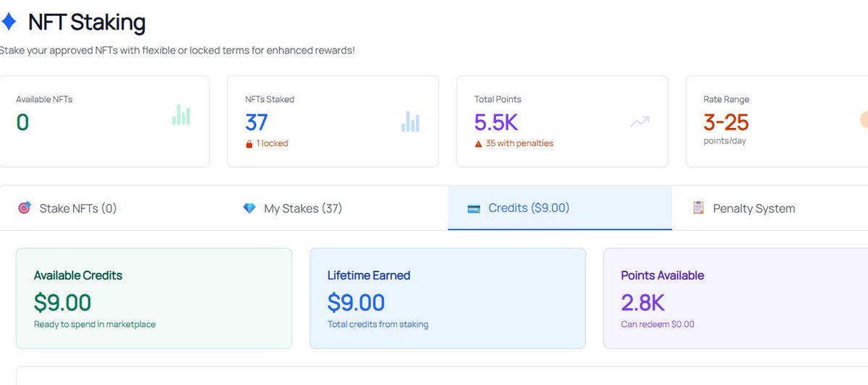Click clipboard icon on Penalty System tab
868x385 pixels.
[x=699, y=208]
